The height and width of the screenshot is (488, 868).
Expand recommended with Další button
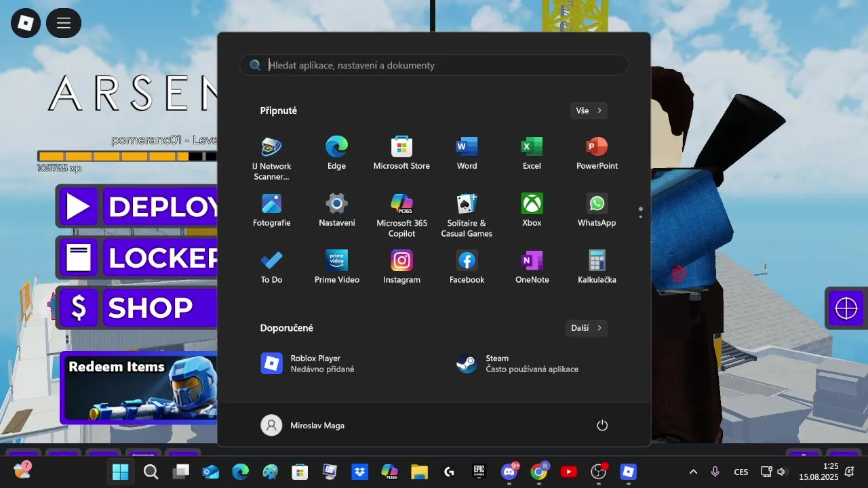point(587,328)
